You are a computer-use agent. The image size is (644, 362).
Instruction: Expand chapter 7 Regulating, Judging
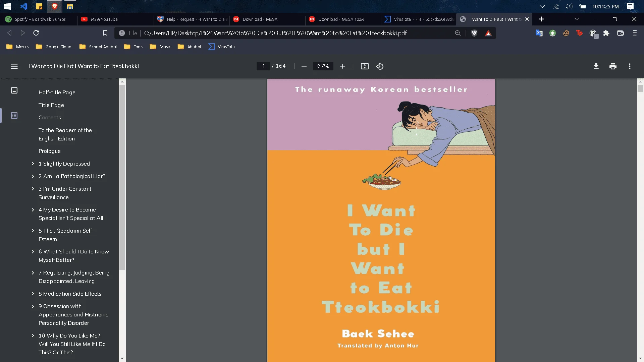[33, 273]
